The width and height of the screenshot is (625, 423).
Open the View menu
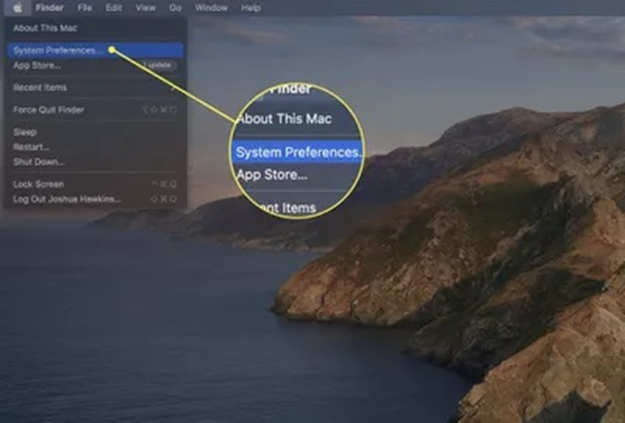pos(145,8)
